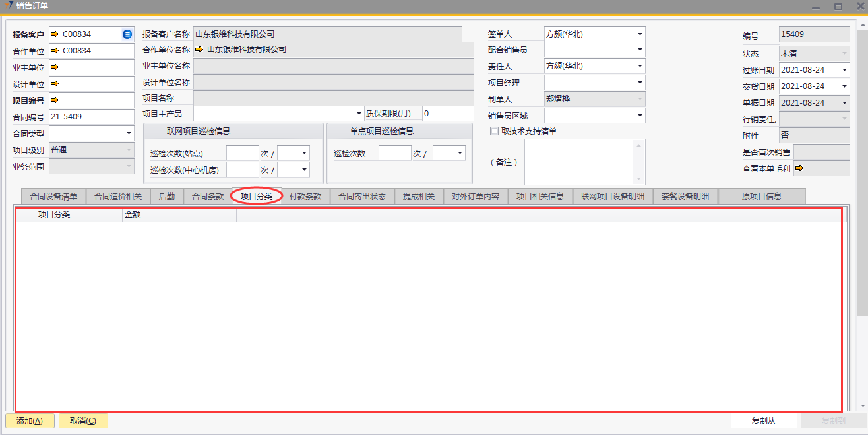Click the 备注 text box scrollbar
Screen dimensions: 868x435
pos(638,162)
